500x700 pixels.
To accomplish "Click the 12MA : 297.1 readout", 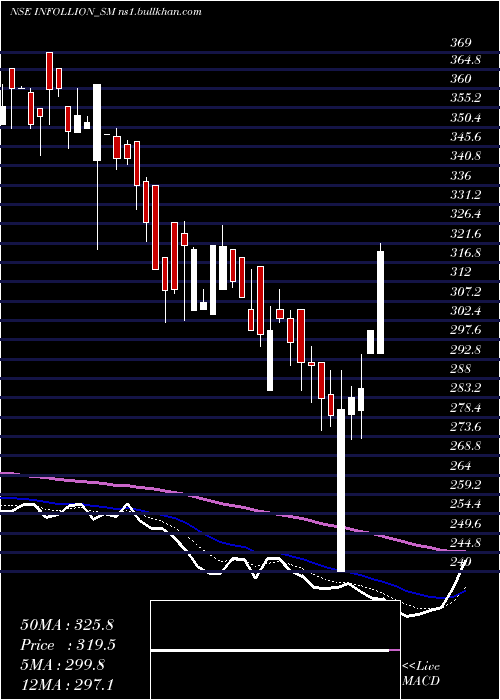I will [69, 684].
